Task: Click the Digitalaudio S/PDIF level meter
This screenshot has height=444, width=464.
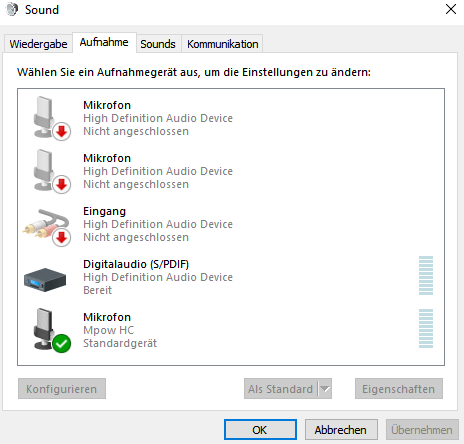Action: click(x=426, y=275)
